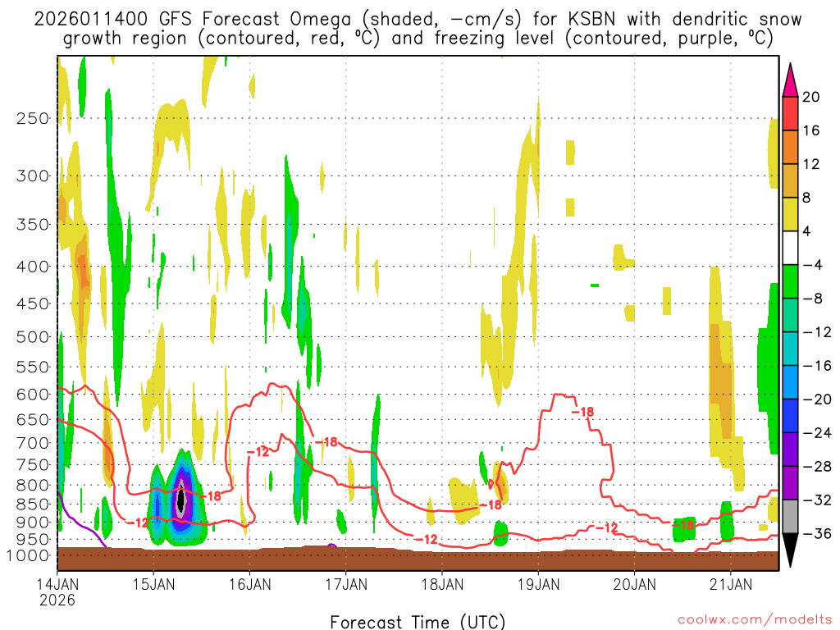This screenshot has height=630, width=840.
Task: Click the colorbar value label 12
Action: (x=811, y=164)
